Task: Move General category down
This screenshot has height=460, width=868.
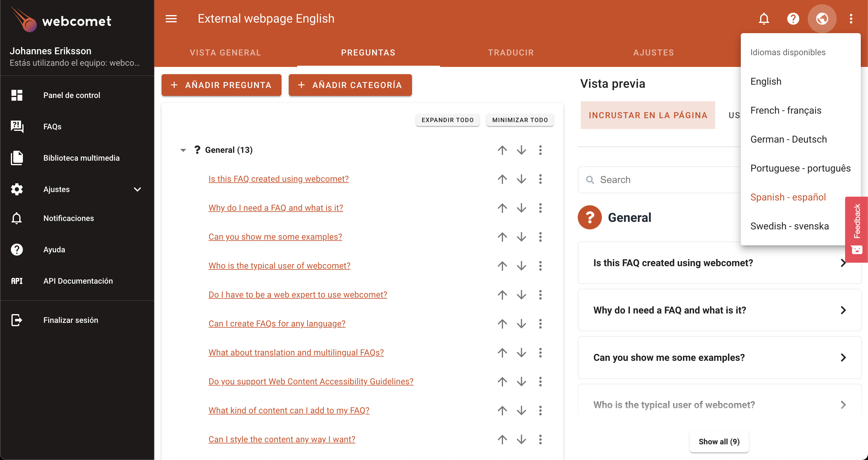Action: (521, 150)
